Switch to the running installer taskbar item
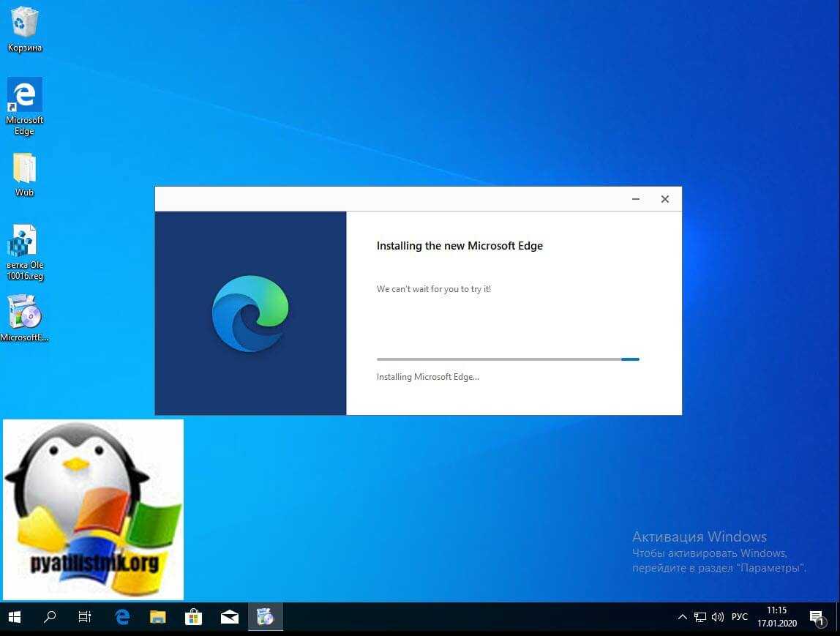 pyautogui.click(x=265, y=617)
